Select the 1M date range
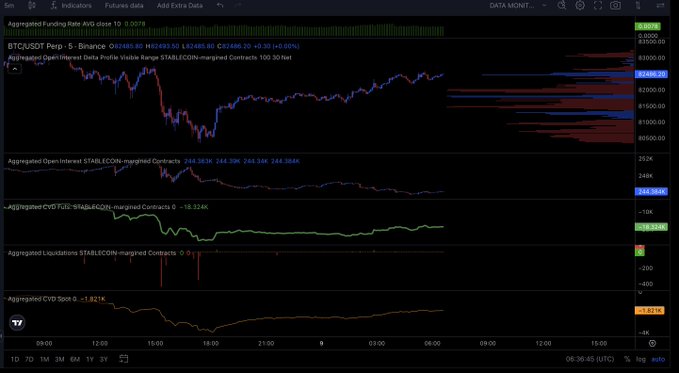Screen dimensions: 679x373 click(x=44, y=359)
